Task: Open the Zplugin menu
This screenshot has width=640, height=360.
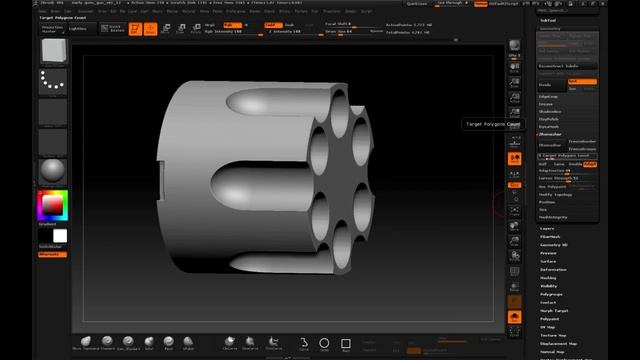Action: coord(351,11)
